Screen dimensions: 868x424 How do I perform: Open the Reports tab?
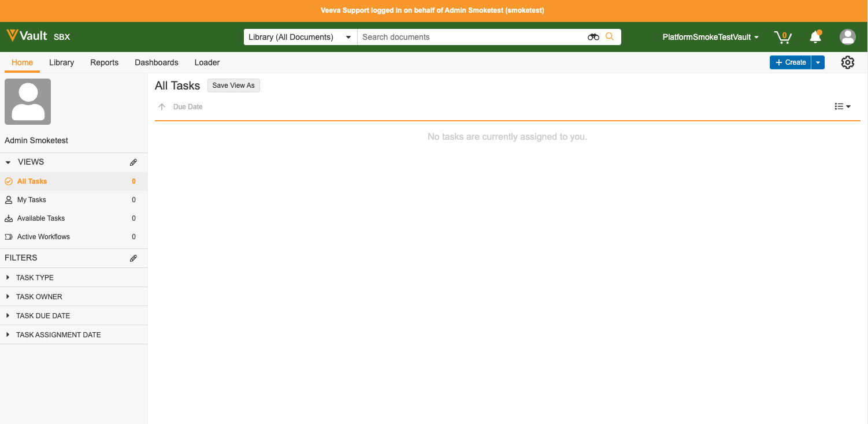(x=104, y=62)
